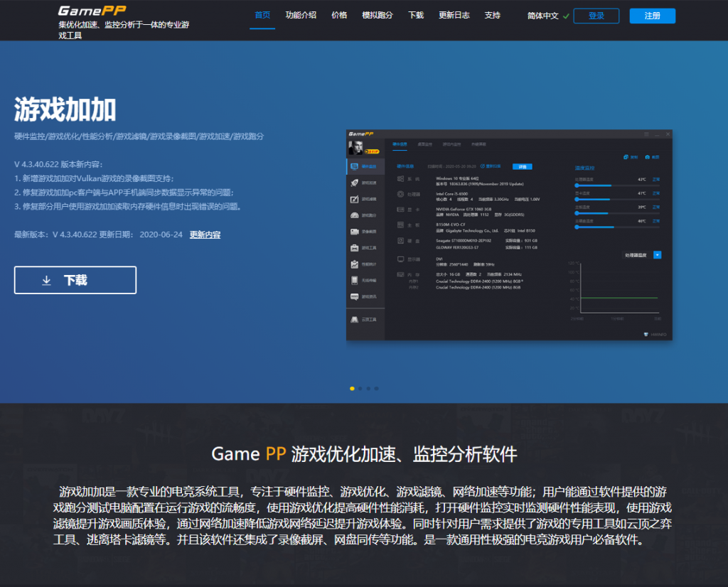Click the 复制 copy icon in preview

(626, 157)
